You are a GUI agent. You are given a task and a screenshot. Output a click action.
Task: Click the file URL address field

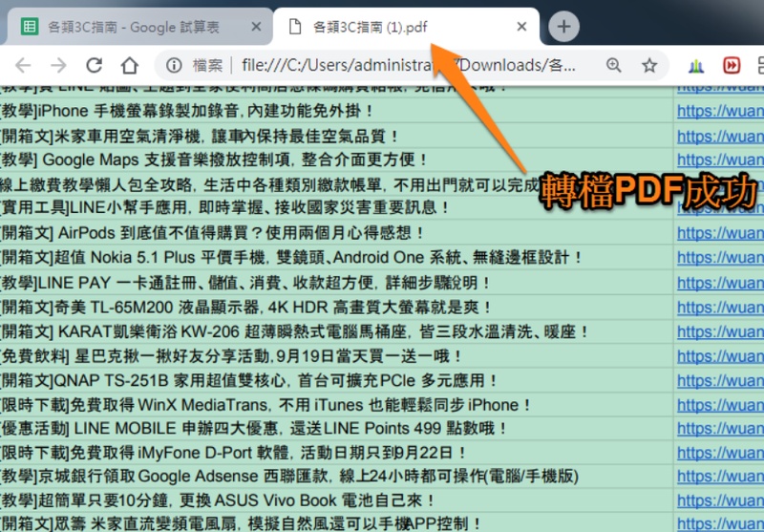click(x=409, y=65)
